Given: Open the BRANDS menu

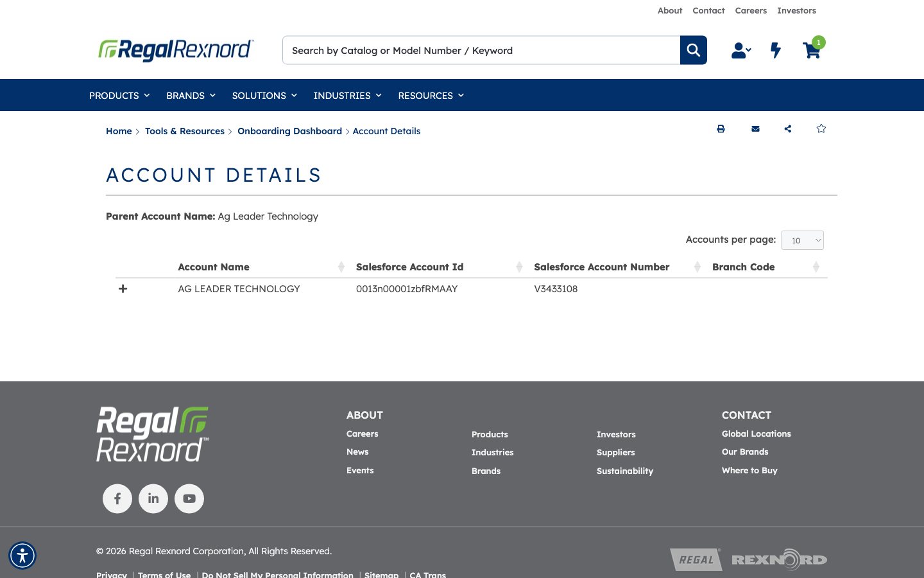Looking at the screenshot, I should pyautogui.click(x=191, y=95).
